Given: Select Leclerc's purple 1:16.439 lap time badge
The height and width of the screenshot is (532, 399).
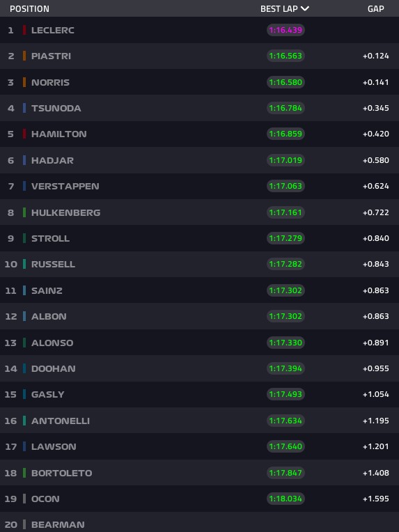Looking at the screenshot, I should 285,30.
